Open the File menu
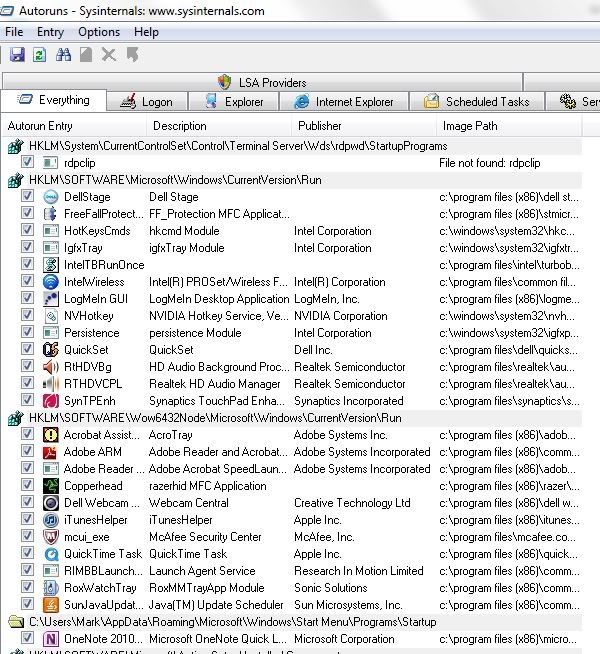Screen dimensions: 600x654 (14, 32)
